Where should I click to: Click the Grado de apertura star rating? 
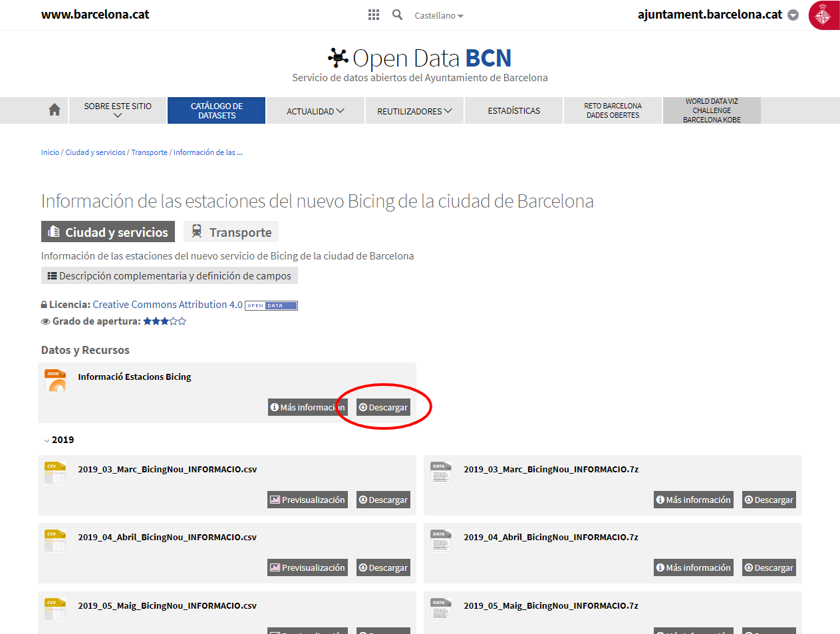165,321
